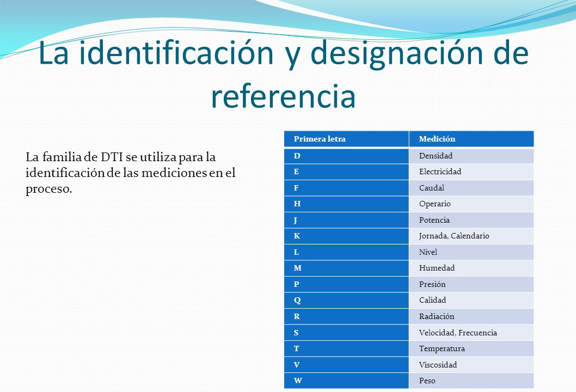
Task: Select the 'W' letter cell
Action: (346, 381)
